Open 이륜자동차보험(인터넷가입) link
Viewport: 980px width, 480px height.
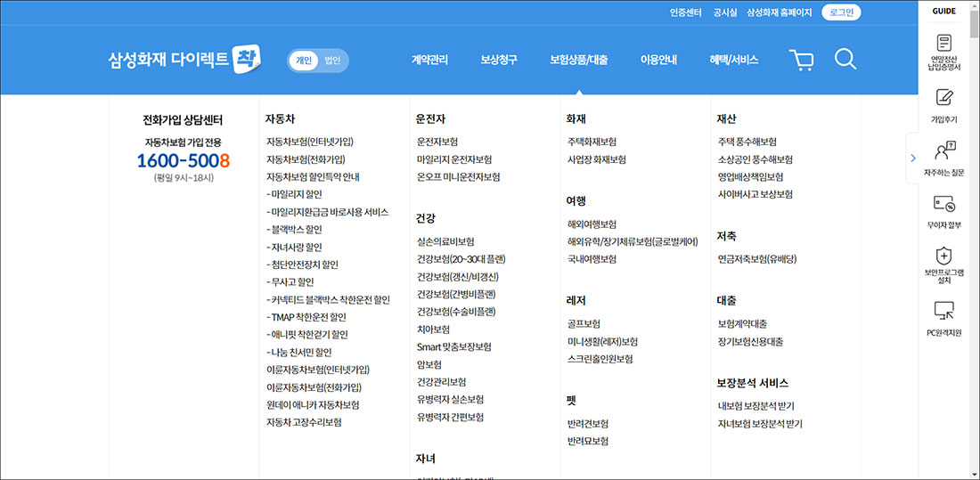click(x=318, y=370)
